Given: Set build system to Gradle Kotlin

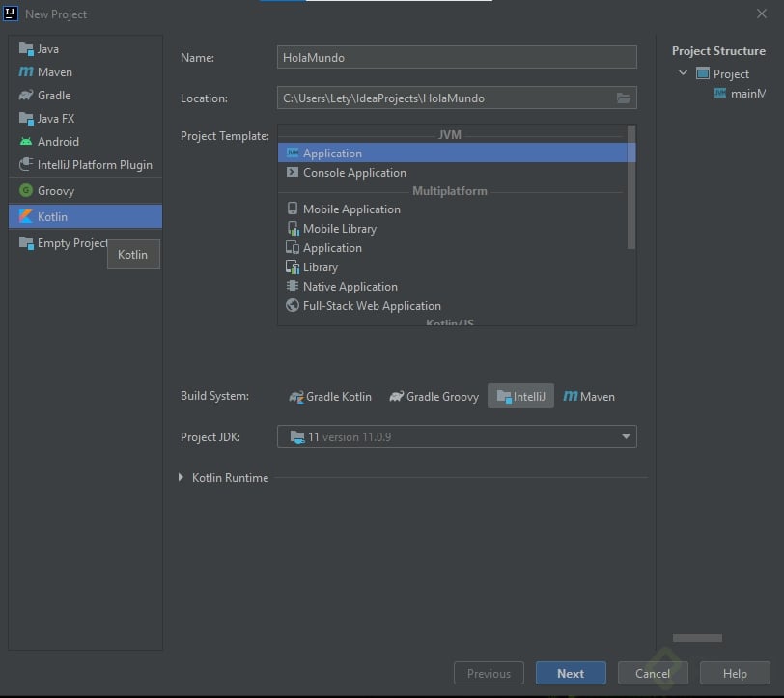Looking at the screenshot, I should coord(330,397).
